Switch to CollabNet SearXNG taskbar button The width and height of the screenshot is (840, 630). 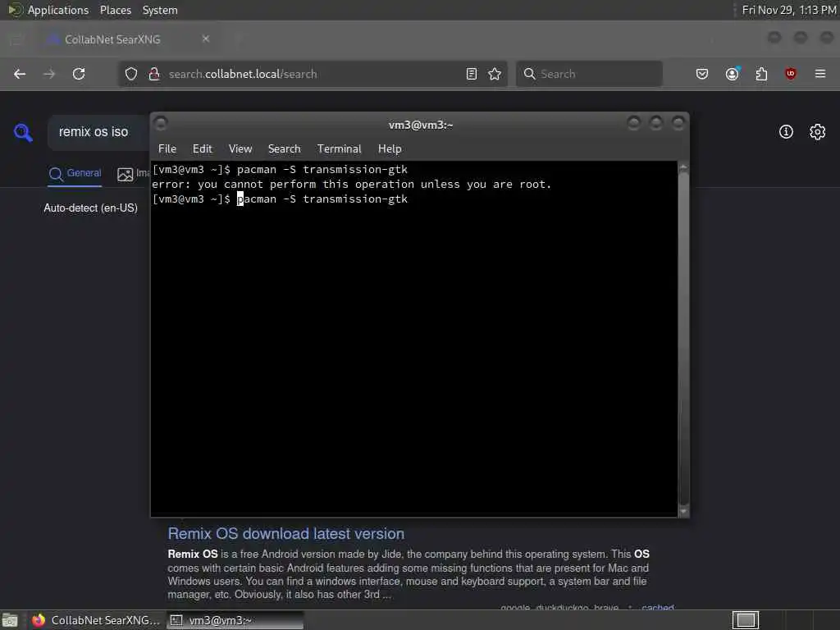tap(95, 620)
